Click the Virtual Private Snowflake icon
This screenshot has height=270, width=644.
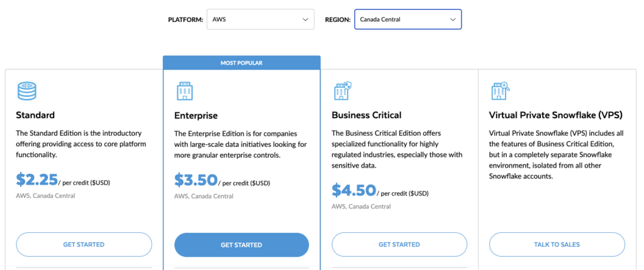tap(500, 91)
